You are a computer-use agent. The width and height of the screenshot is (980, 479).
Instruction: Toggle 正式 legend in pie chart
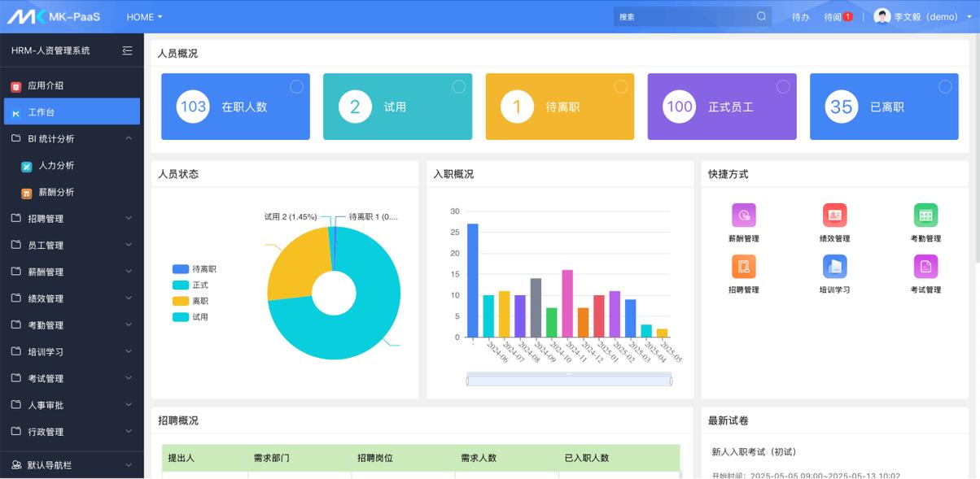coord(190,285)
